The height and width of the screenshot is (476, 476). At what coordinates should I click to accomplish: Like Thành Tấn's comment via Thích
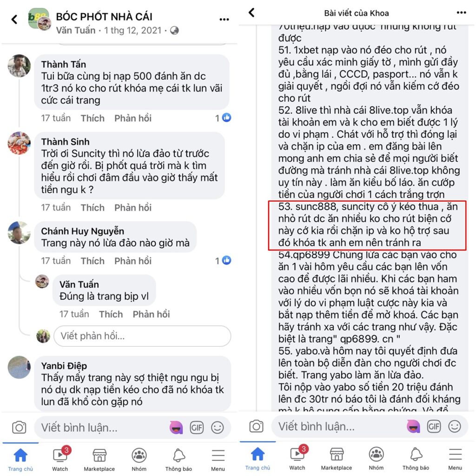click(x=93, y=118)
